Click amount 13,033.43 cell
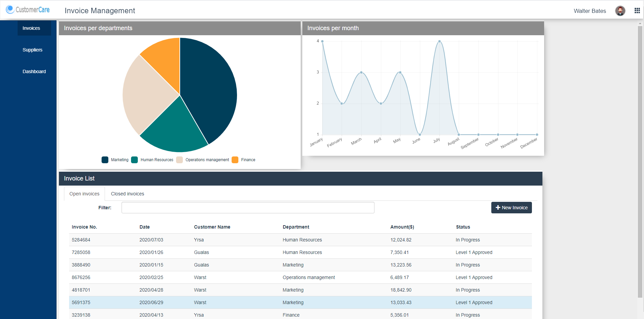 [401, 302]
